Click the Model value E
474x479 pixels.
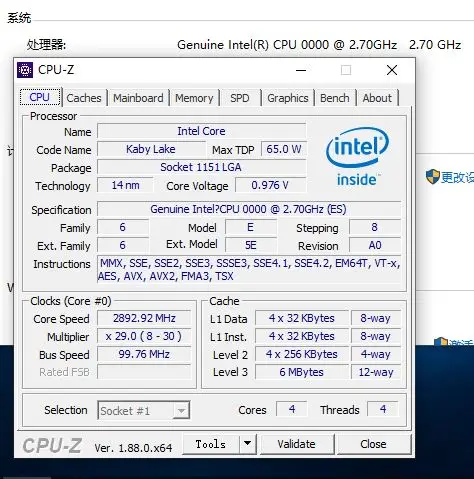(x=251, y=227)
